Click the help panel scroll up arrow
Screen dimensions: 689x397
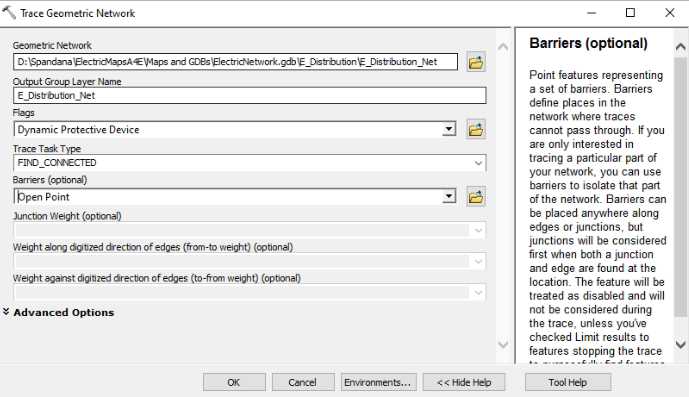pos(680,46)
